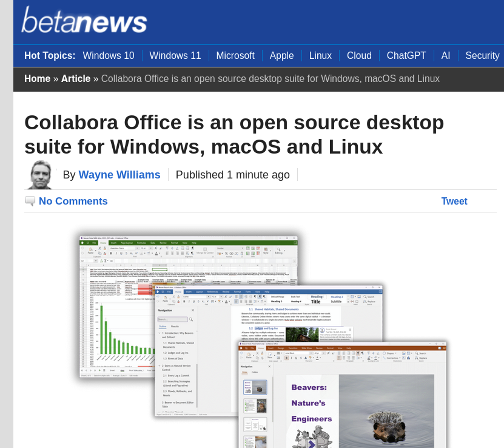504x448 pixels.
Task: Open the Wayne Williams author link
Action: click(119, 175)
